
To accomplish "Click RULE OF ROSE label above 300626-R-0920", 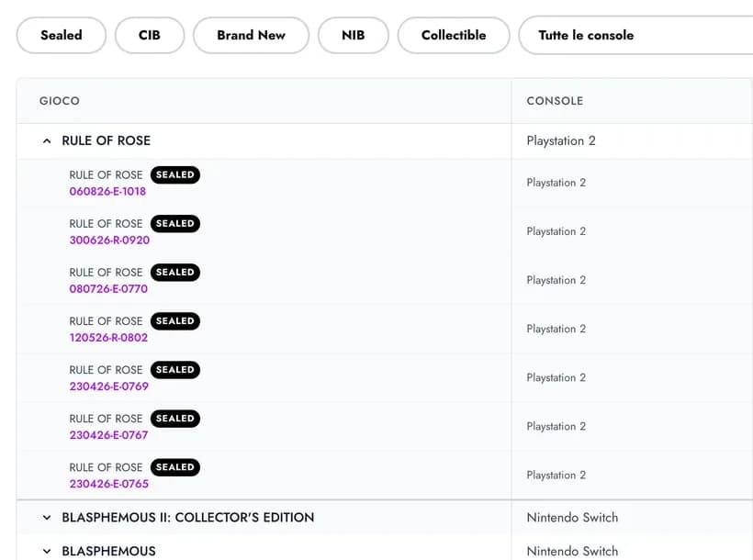I will click(x=106, y=224).
